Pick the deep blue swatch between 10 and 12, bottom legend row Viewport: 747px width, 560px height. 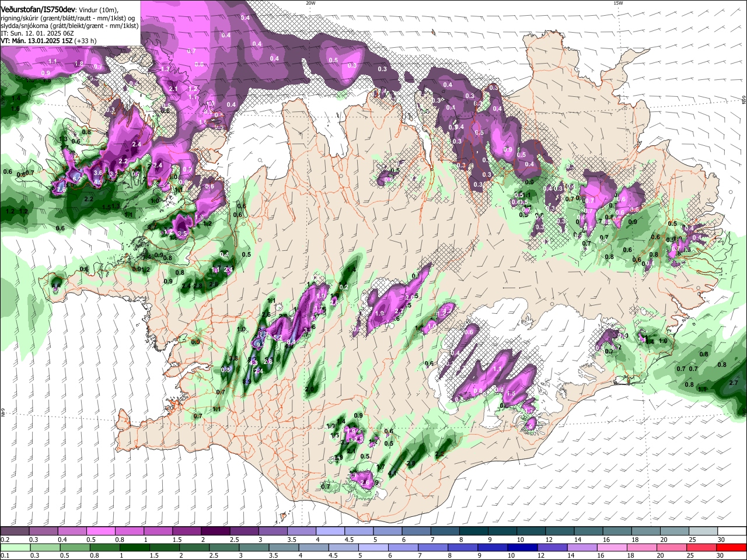click(522, 548)
